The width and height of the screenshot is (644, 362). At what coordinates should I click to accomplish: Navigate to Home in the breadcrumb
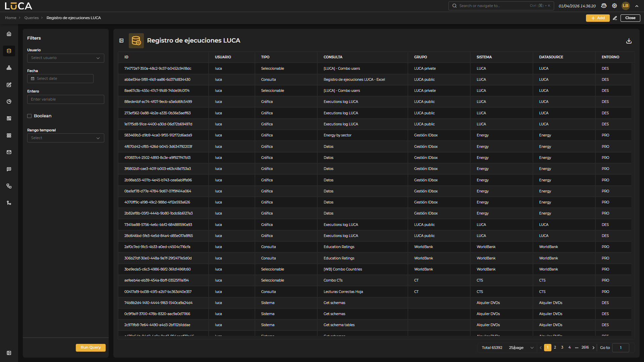tap(10, 18)
